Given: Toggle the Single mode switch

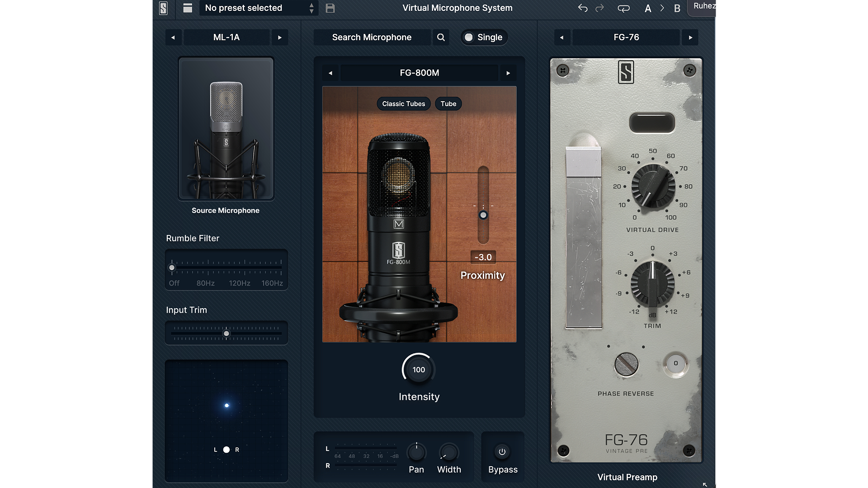Looking at the screenshot, I should pos(484,38).
